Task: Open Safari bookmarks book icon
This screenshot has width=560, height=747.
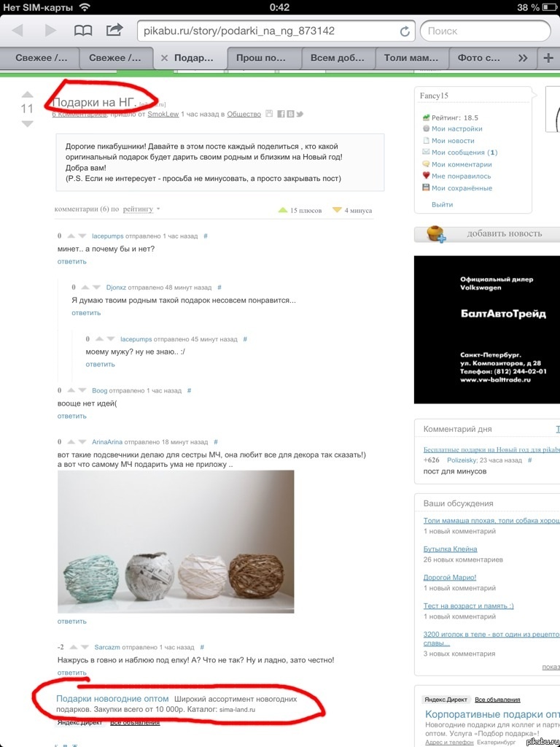Action: pyautogui.click(x=83, y=31)
